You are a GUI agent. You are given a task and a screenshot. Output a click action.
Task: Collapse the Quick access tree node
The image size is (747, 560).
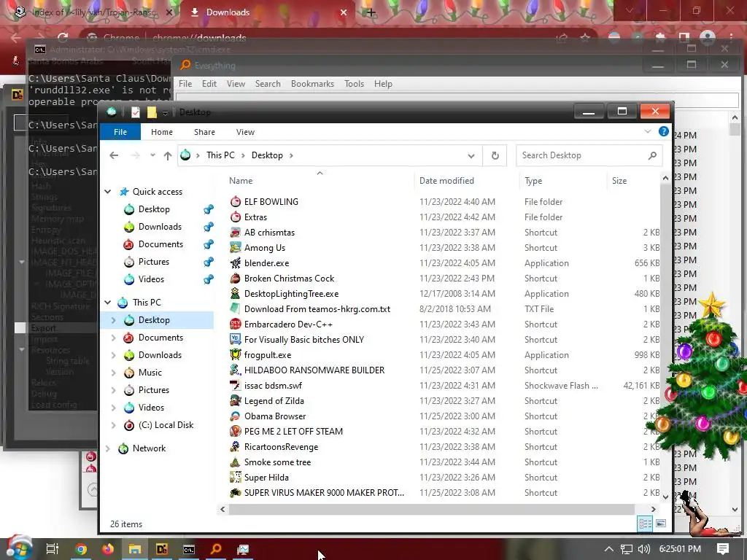[x=108, y=192]
